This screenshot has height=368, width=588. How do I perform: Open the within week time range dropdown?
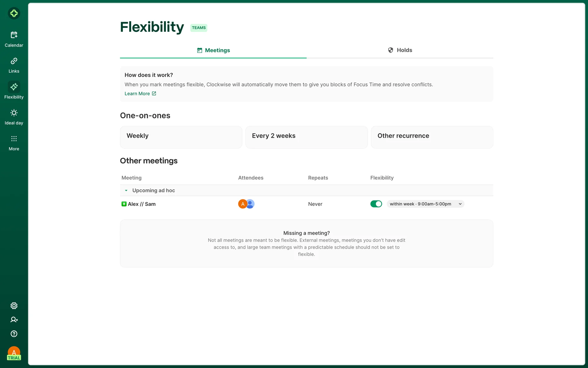pos(425,204)
